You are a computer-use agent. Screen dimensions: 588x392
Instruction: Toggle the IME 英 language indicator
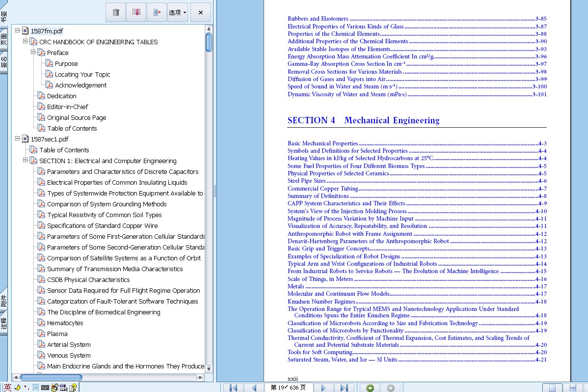(x=7, y=387)
